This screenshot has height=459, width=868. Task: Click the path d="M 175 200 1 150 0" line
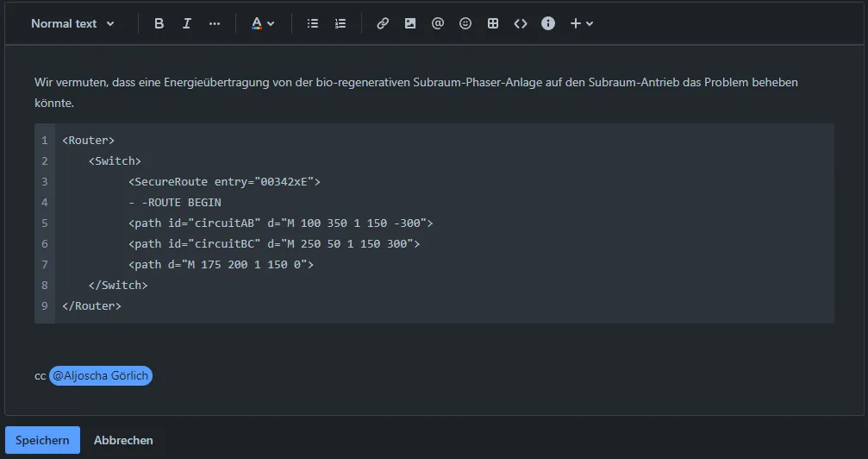pyautogui.click(x=222, y=264)
